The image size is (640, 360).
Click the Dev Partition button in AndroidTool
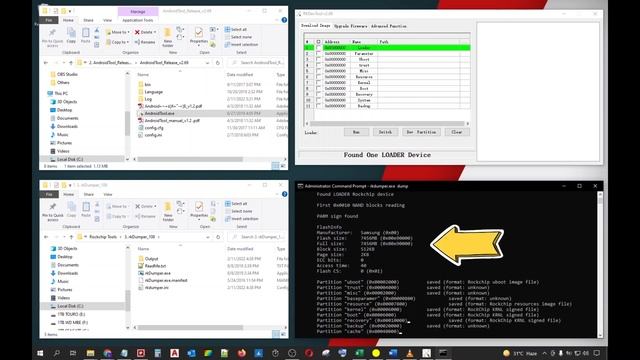421,132
